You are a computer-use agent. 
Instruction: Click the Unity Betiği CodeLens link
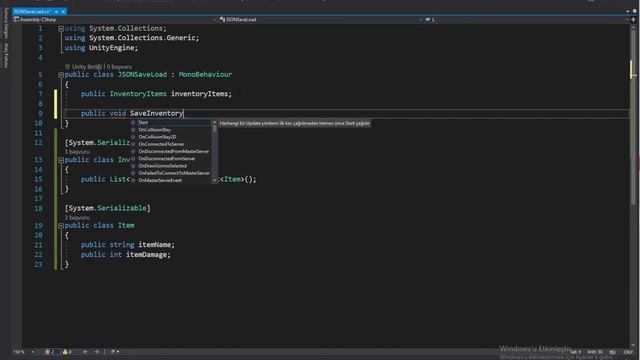pos(87,67)
